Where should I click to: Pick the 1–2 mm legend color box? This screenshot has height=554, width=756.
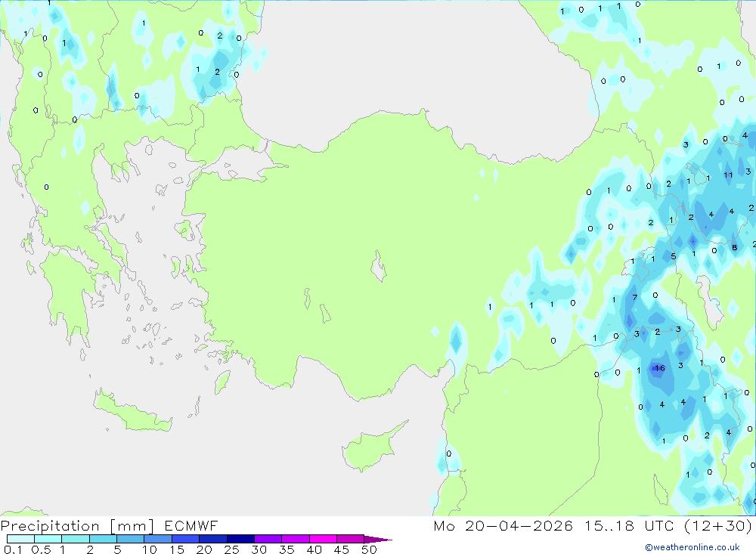click(76, 539)
